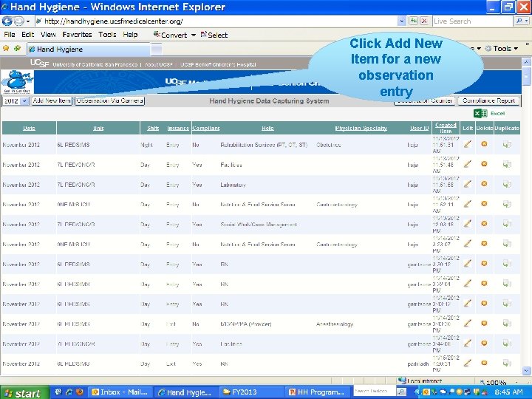Sort by Physician Specialty column header
This screenshot has height=399, width=532.
(x=361, y=129)
